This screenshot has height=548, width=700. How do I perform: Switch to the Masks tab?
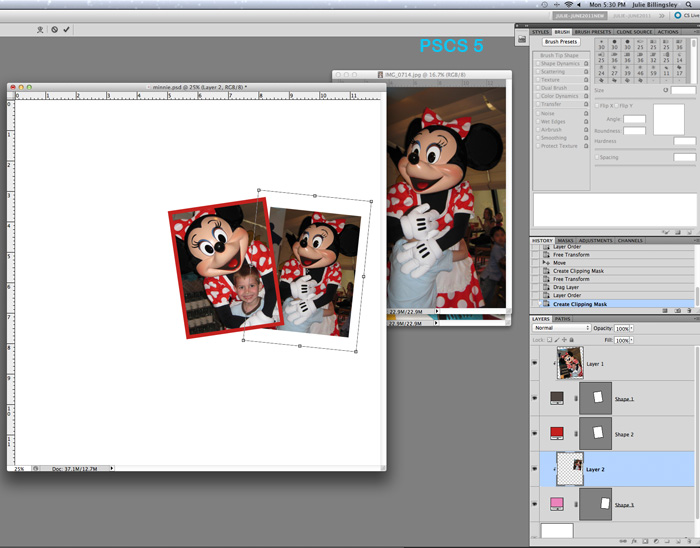(565, 241)
